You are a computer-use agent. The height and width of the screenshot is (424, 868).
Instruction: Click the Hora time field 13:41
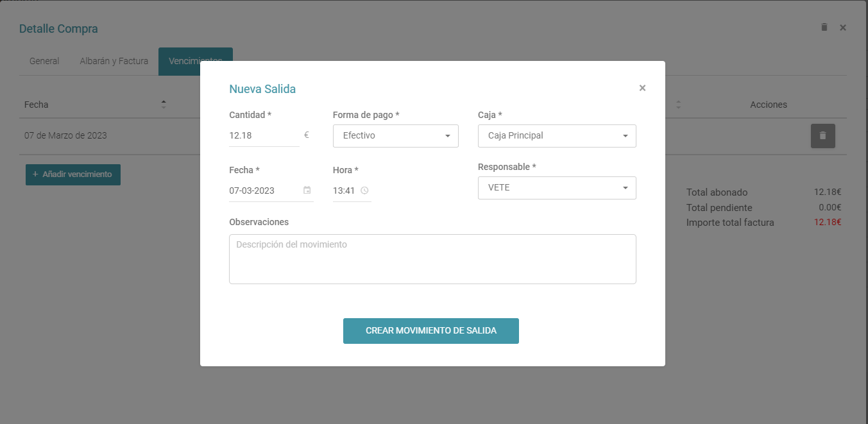[x=344, y=191]
